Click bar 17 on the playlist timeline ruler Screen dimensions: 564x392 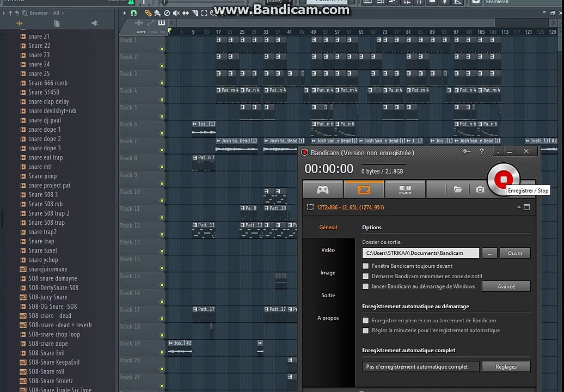(x=218, y=32)
